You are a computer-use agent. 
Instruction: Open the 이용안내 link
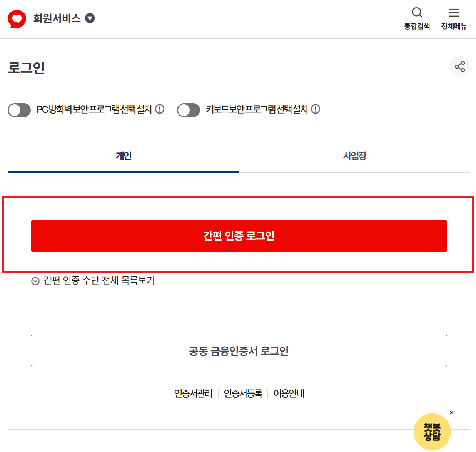[289, 393]
